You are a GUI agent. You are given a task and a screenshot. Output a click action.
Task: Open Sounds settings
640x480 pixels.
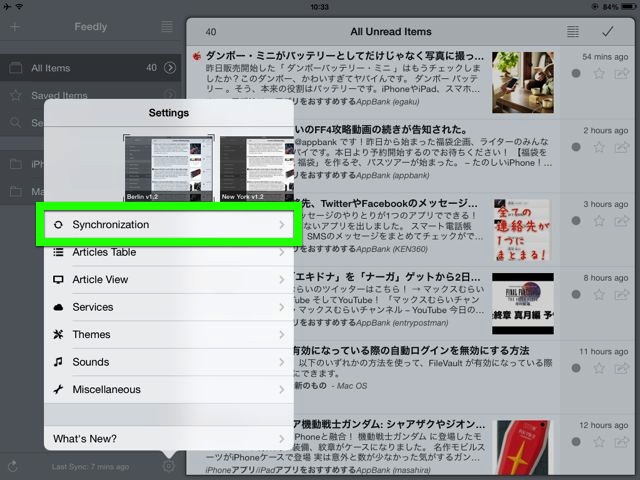tap(169, 362)
